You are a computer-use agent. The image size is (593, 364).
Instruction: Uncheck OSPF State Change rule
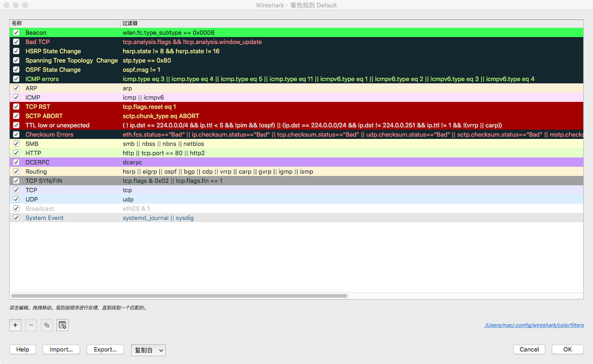point(16,70)
